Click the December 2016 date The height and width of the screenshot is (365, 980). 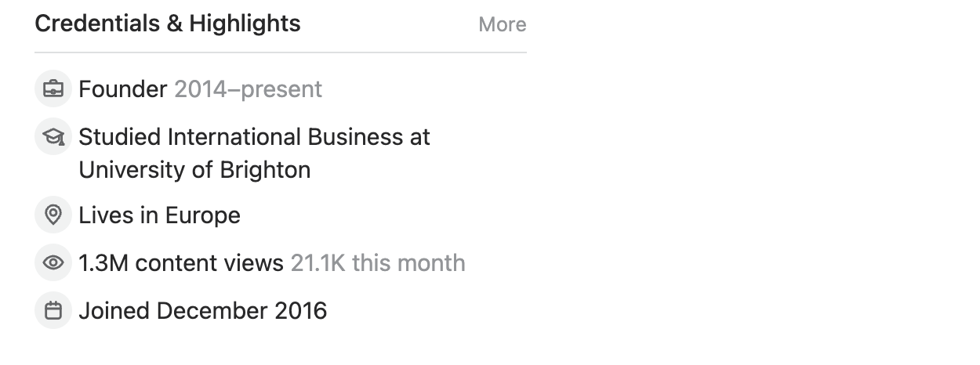pos(241,311)
